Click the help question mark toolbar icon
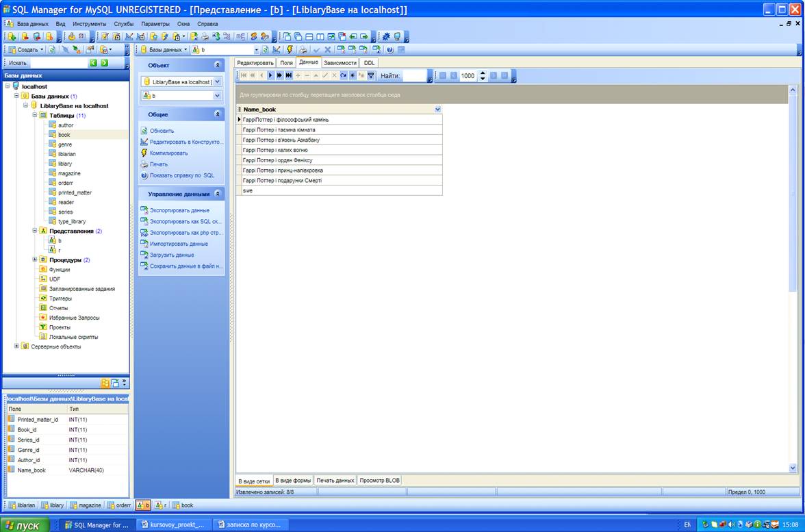 (389, 50)
